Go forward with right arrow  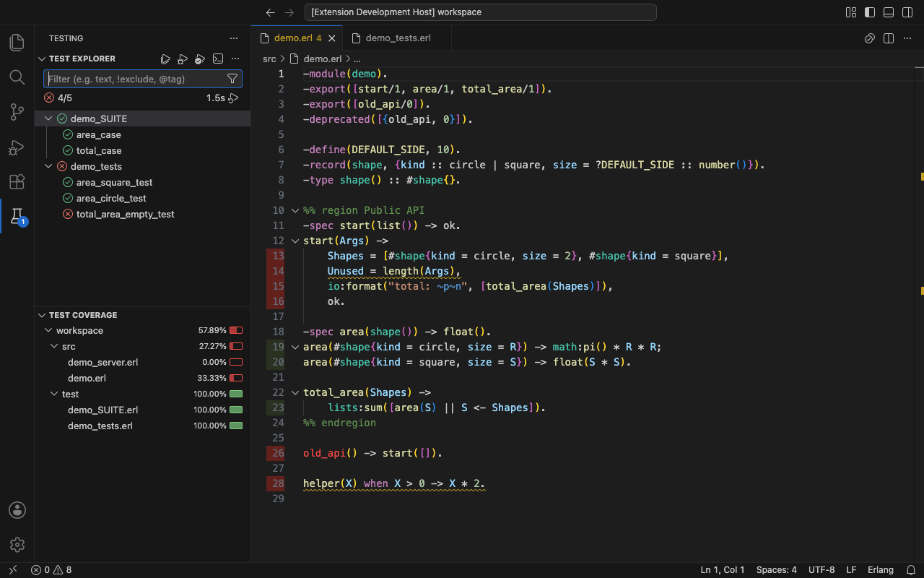pos(289,12)
